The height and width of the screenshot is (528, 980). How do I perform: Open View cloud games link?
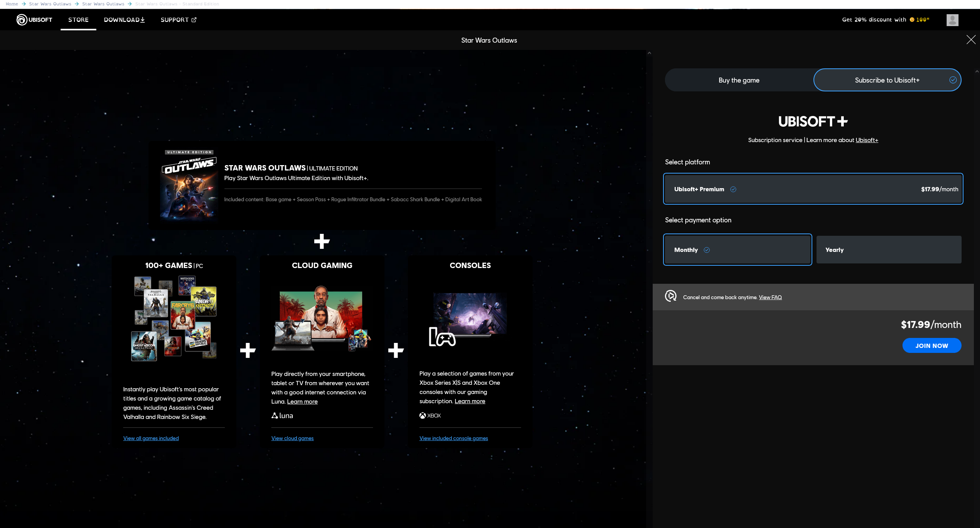click(x=292, y=438)
